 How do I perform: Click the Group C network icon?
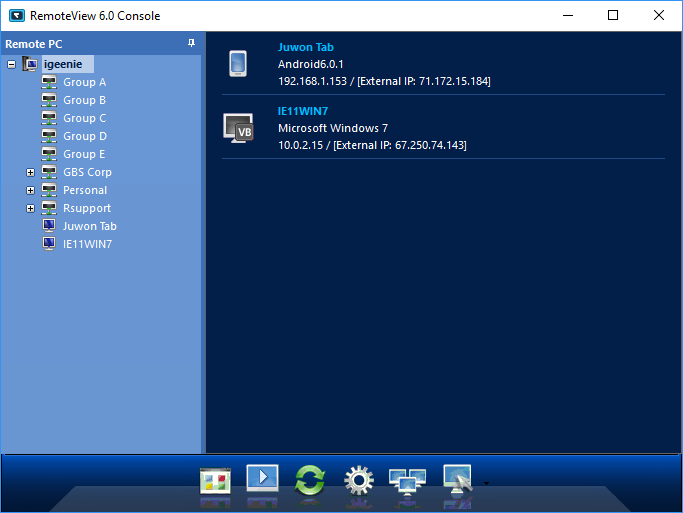(x=49, y=118)
